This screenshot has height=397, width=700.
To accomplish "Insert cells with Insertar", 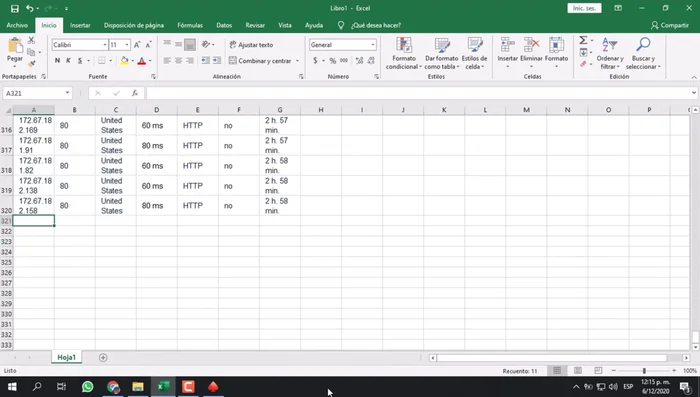I will click(508, 53).
